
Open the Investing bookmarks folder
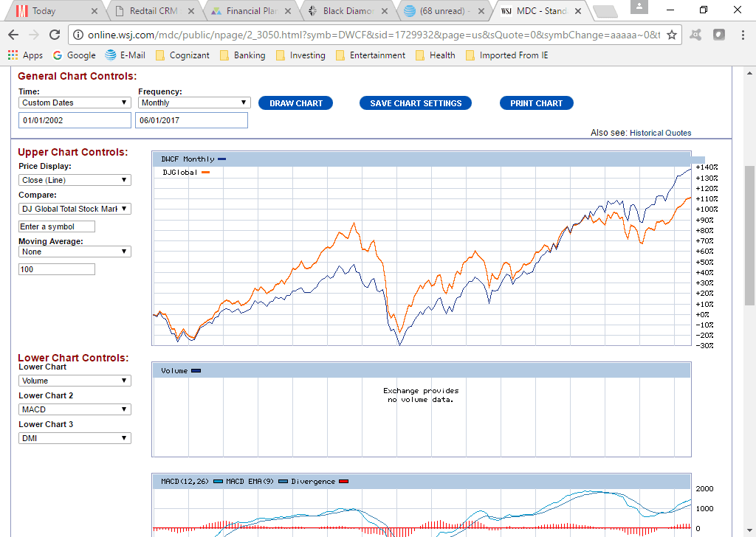pos(301,55)
